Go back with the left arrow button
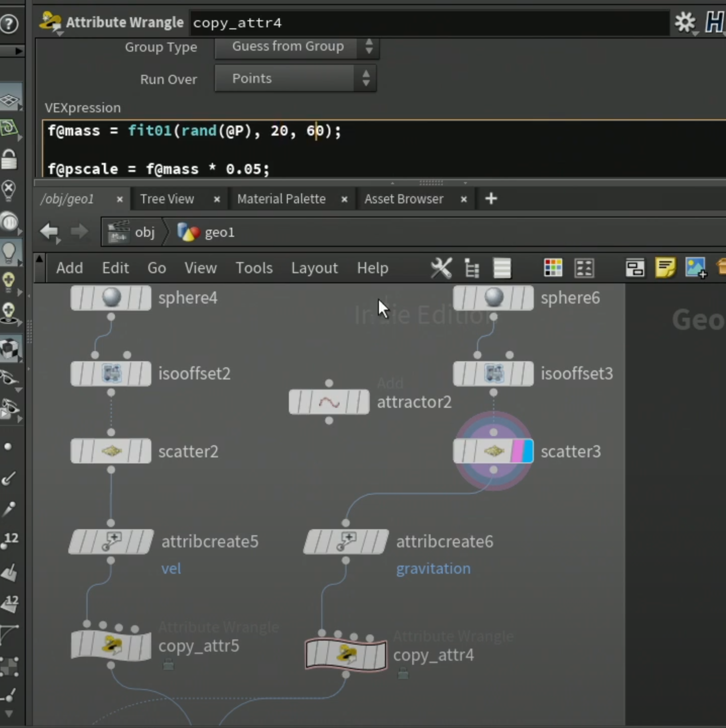Image resolution: width=726 pixels, height=728 pixels. pos(49,232)
